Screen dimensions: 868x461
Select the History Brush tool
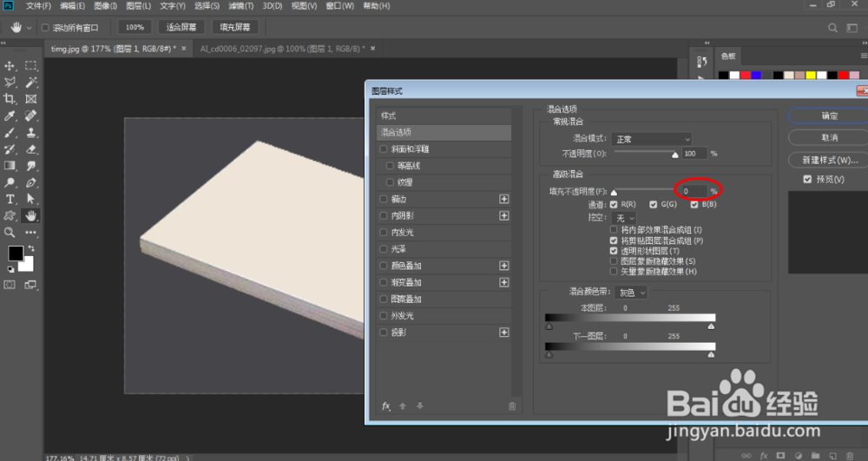[10, 149]
